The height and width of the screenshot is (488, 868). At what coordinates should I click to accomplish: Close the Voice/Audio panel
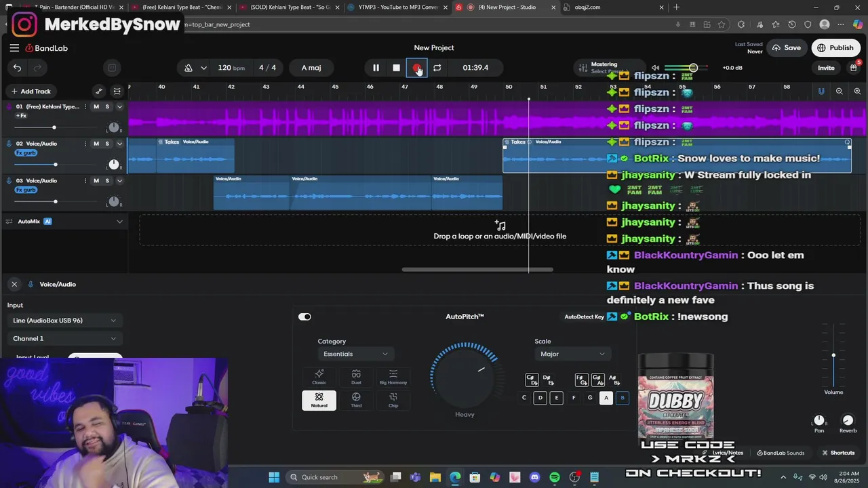14,284
